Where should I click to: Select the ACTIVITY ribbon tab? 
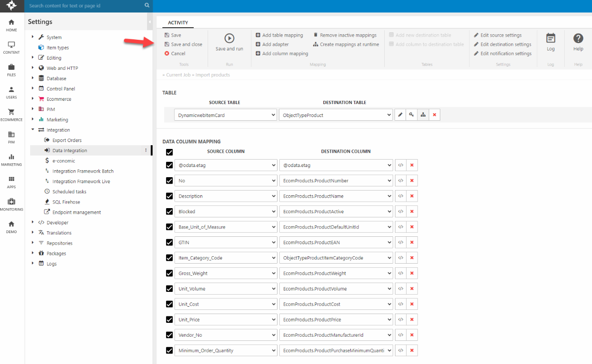coord(178,23)
